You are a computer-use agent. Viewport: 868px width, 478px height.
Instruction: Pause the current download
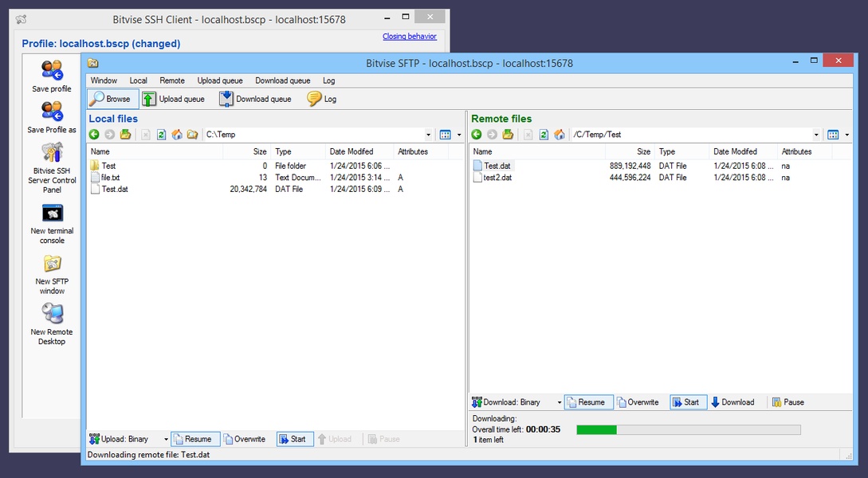(x=787, y=402)
